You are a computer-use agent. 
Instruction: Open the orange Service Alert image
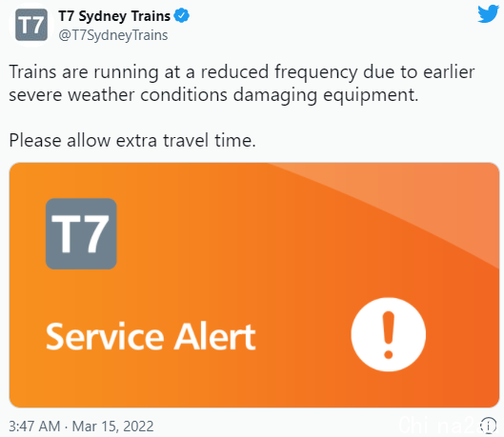254,285
